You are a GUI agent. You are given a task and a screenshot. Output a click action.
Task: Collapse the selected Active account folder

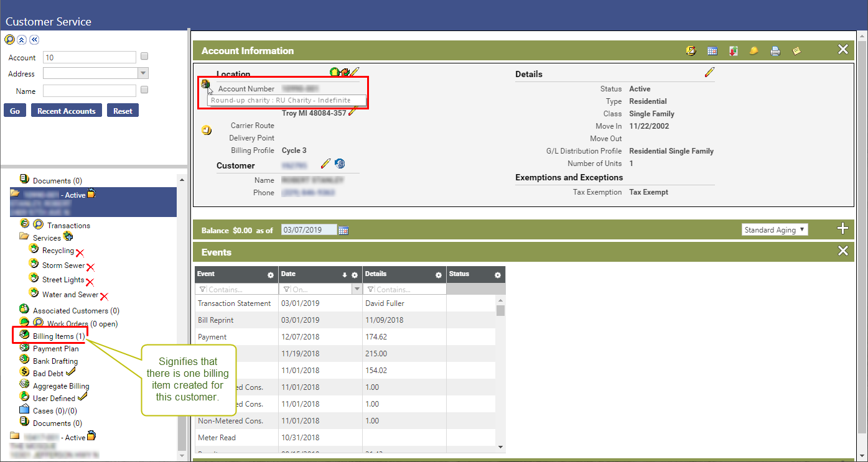tap(15, 194)
